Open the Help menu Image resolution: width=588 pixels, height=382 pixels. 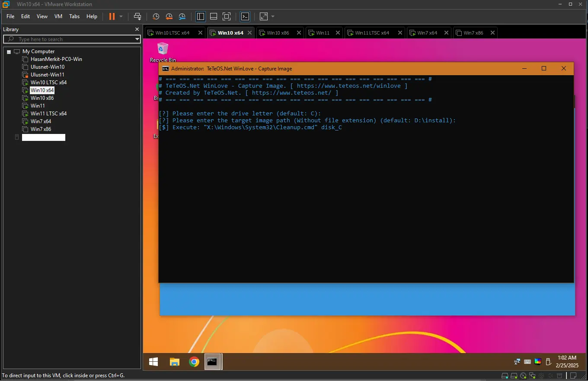[x=92, y=16]
